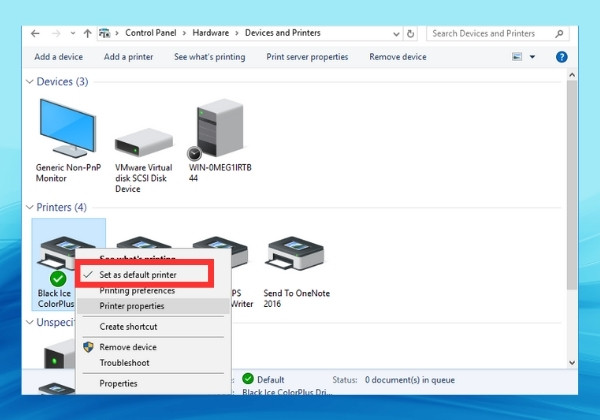
Task: Select Generic Non-PnP Monitor device
Action: 68,141
